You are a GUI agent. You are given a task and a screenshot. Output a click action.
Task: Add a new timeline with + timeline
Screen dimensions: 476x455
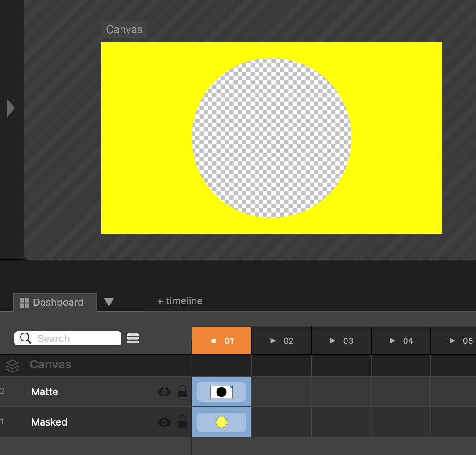click(x=180, y=301)
